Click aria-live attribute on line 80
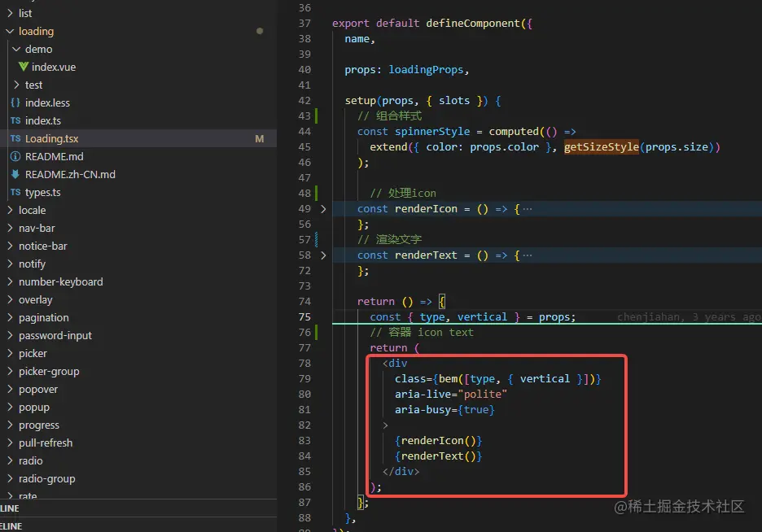762x532 pixels. (423, 395)
